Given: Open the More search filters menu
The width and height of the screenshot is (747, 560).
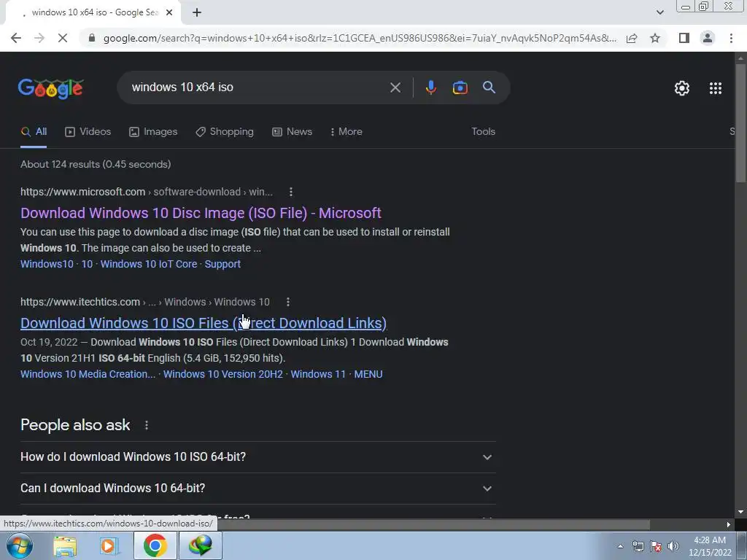Looking at the screenshot, I should tap(346, 132).
